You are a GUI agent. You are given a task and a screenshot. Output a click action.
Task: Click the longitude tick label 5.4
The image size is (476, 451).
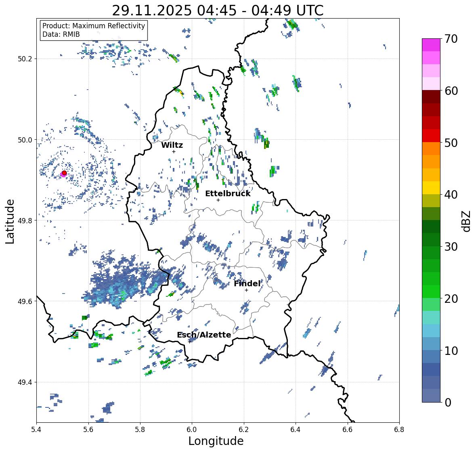[x=36, y=430]
